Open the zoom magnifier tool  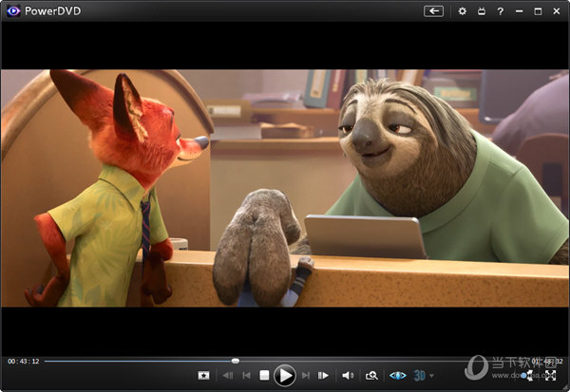pos(371,375)
